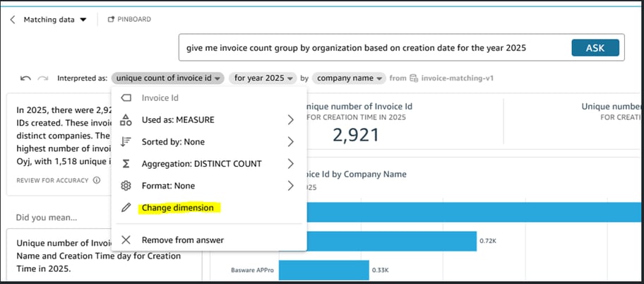Click the redo arrow icon

[x=43, y=78]
